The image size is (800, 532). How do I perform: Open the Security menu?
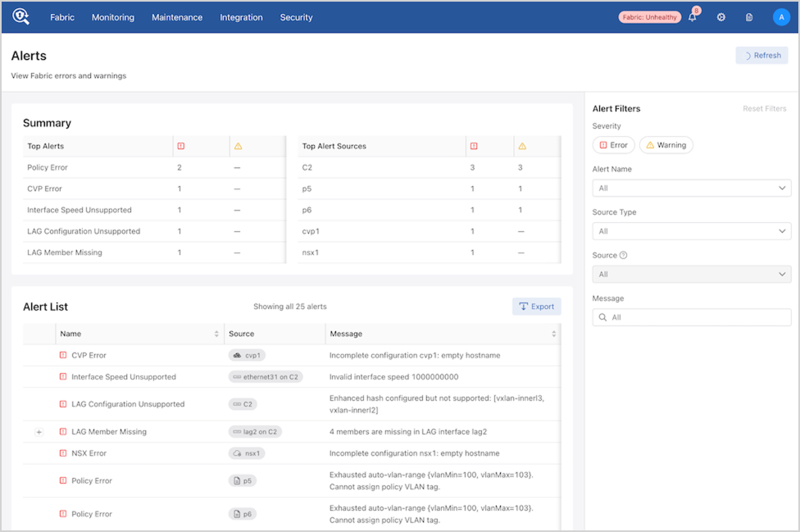click(x=296, y=17)
